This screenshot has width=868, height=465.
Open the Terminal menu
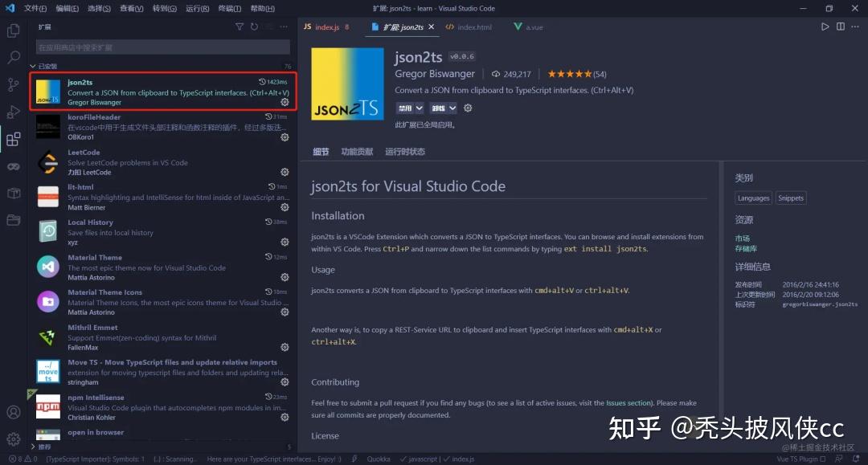tap(230, 8)
